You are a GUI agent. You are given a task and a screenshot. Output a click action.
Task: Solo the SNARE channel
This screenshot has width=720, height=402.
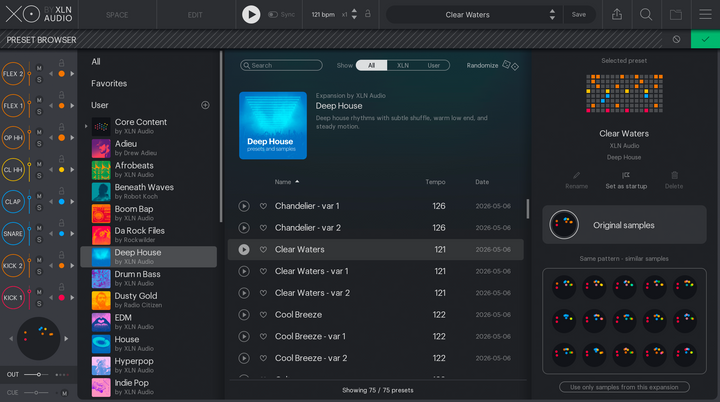click(39, 239)
